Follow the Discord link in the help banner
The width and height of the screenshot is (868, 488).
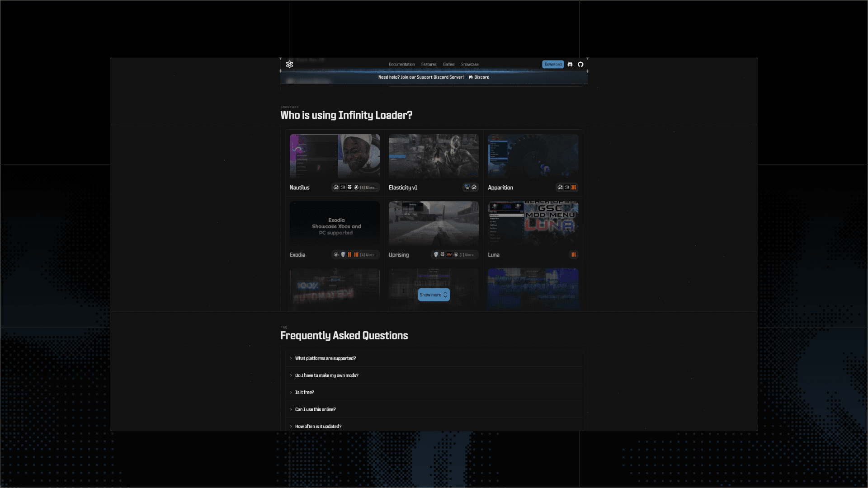(x=479, y=77)
